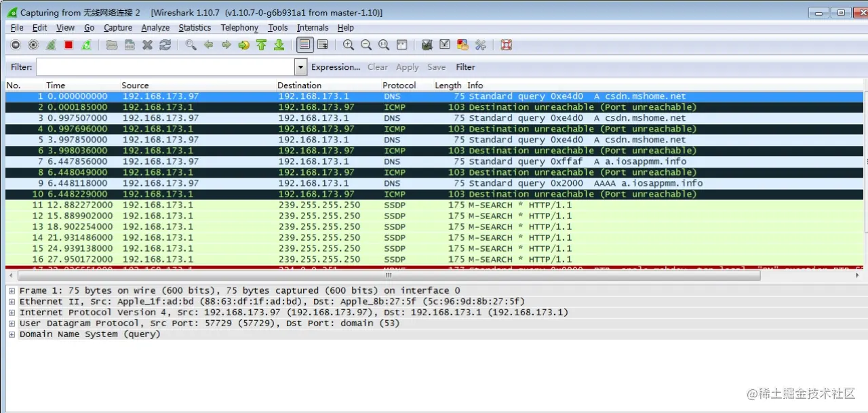Sort by the Protocol column header
This screenshot has height=413, width=868.
(x=399, y=85)
